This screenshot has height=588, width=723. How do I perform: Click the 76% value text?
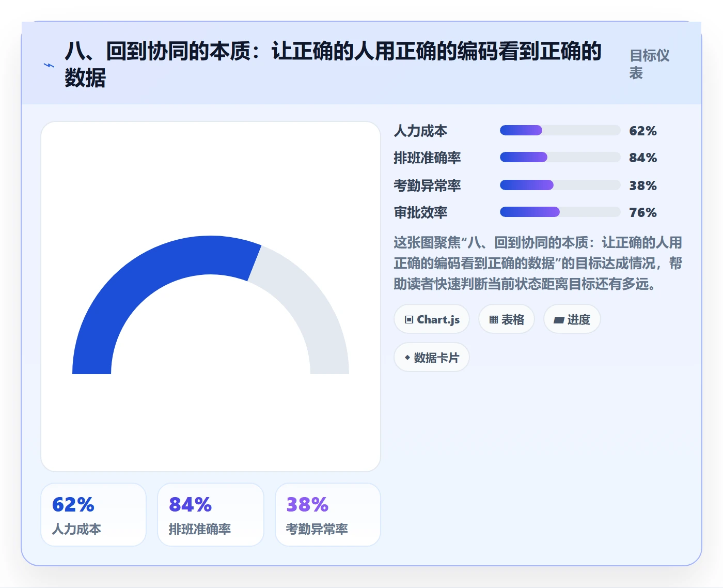[x=643, y=212]
